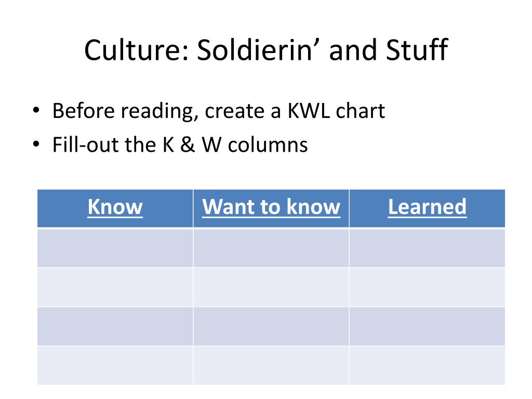Image resolution: width=532 pixels, height=399 pixels.
Task: Click the bullet before 'Fill-out the K & W'
Action: [x=36, y=144]
